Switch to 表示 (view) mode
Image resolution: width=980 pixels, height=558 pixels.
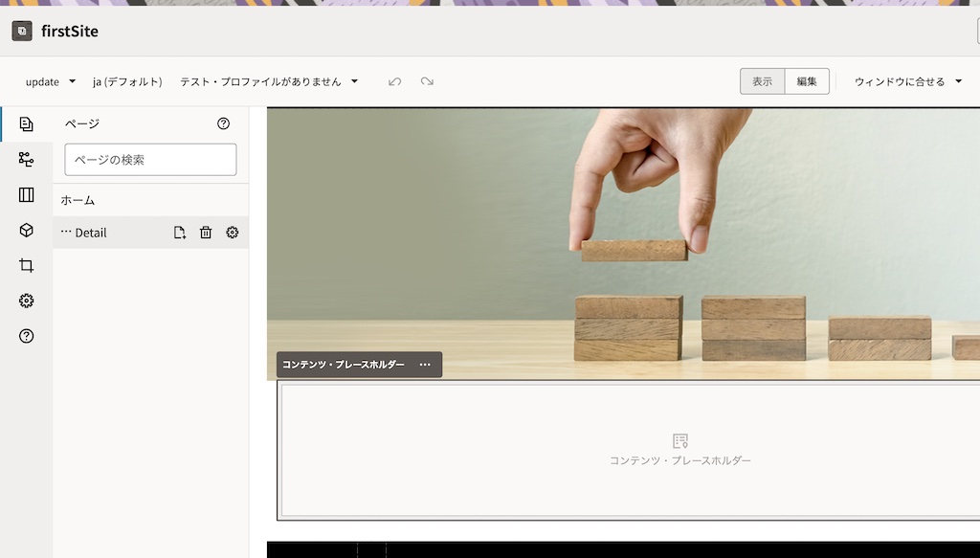[762, 81]
